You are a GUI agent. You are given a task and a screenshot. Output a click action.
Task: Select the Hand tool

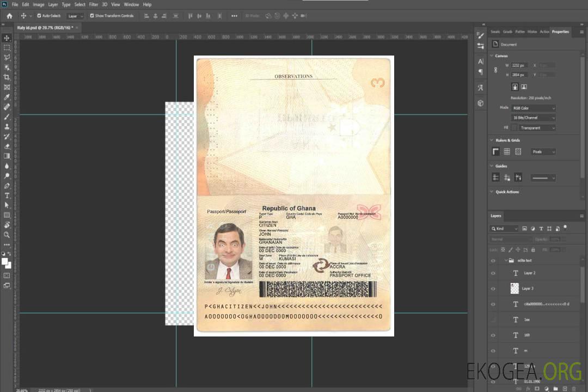7,225
